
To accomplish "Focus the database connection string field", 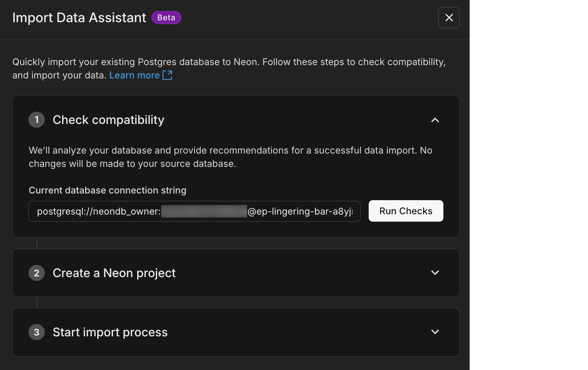I will [x=195, y=211].
